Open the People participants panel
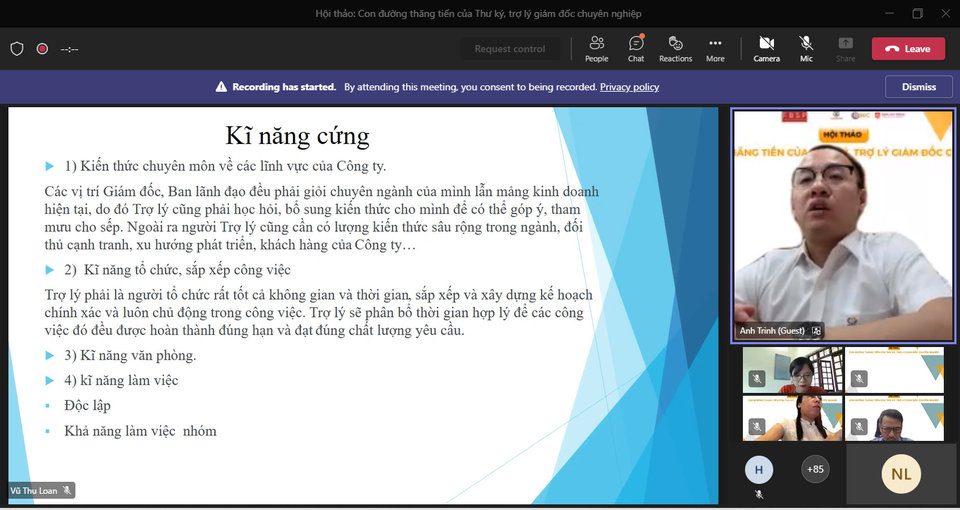Screen dimensions: 960x510 (596, 49)
